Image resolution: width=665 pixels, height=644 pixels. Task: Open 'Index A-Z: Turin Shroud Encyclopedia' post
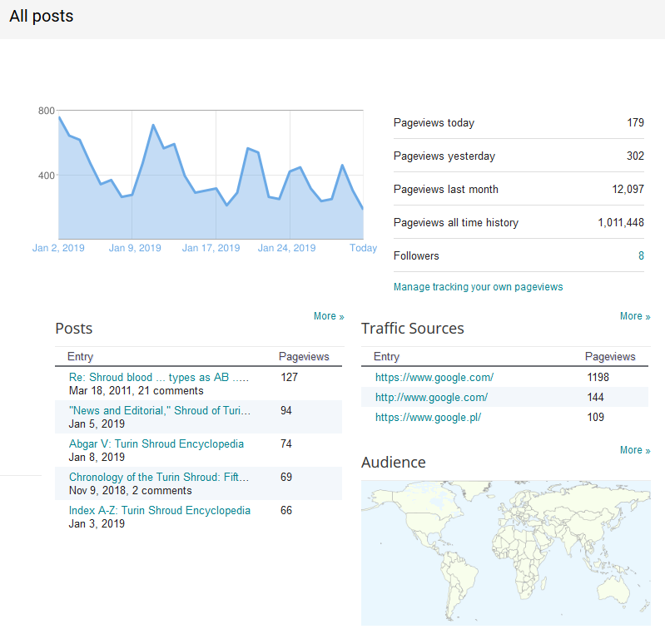(159, 510)
